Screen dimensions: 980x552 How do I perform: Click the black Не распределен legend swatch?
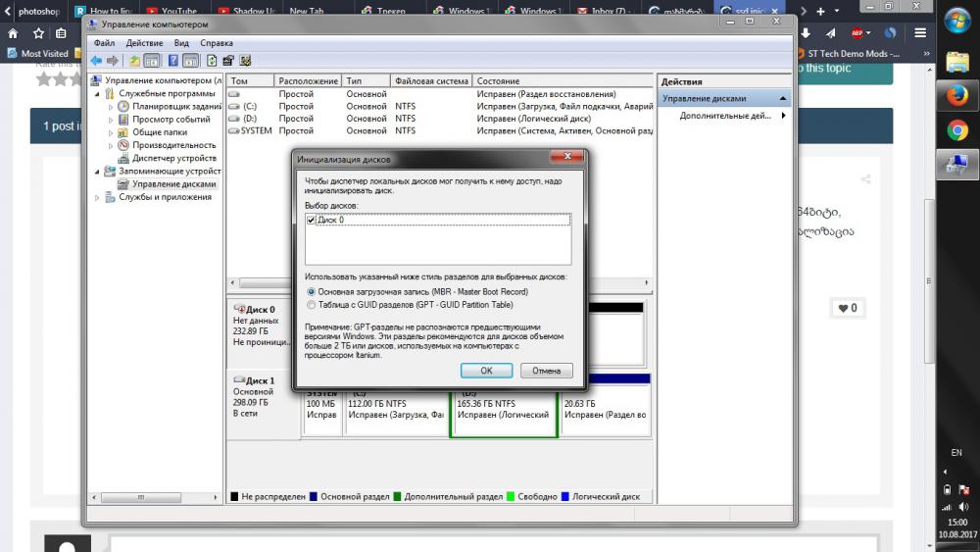[234, 497]
